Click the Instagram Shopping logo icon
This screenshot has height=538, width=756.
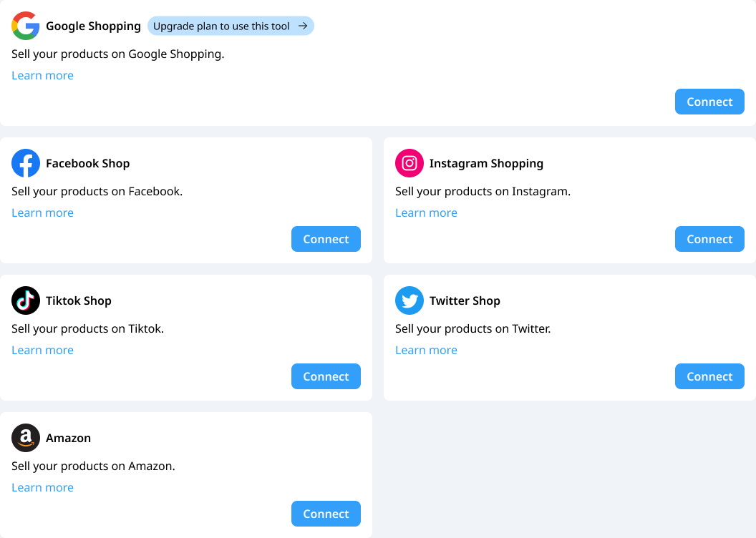point(409,163)
